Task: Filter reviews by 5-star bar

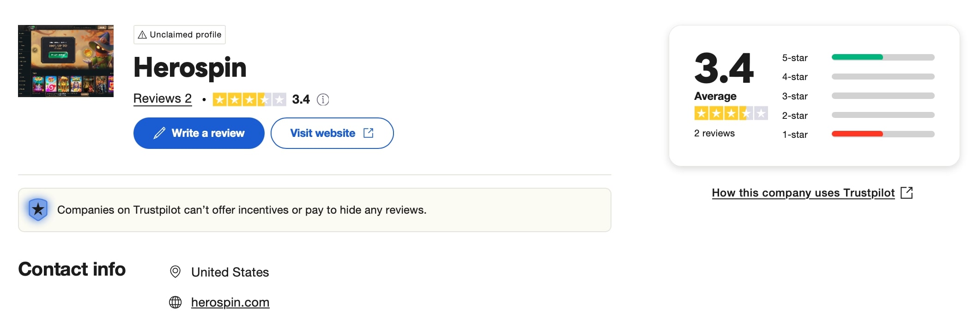Action: click(883, 57)
